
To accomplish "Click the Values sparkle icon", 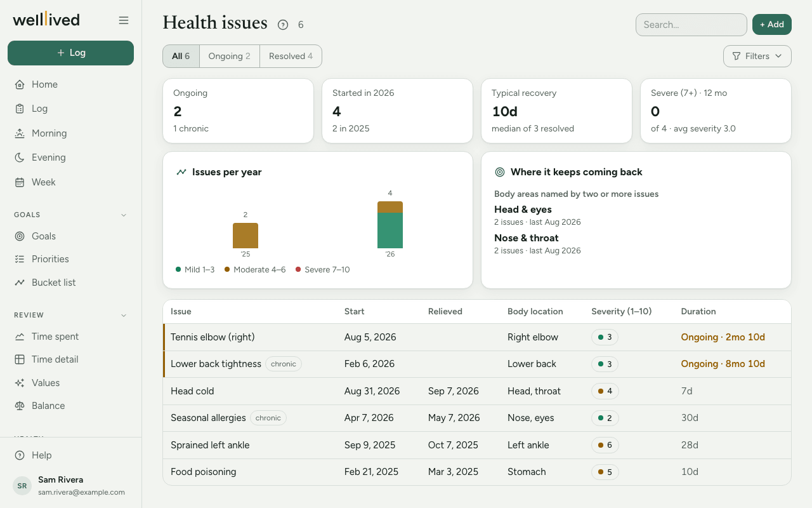I will click(x=20, y=383).
